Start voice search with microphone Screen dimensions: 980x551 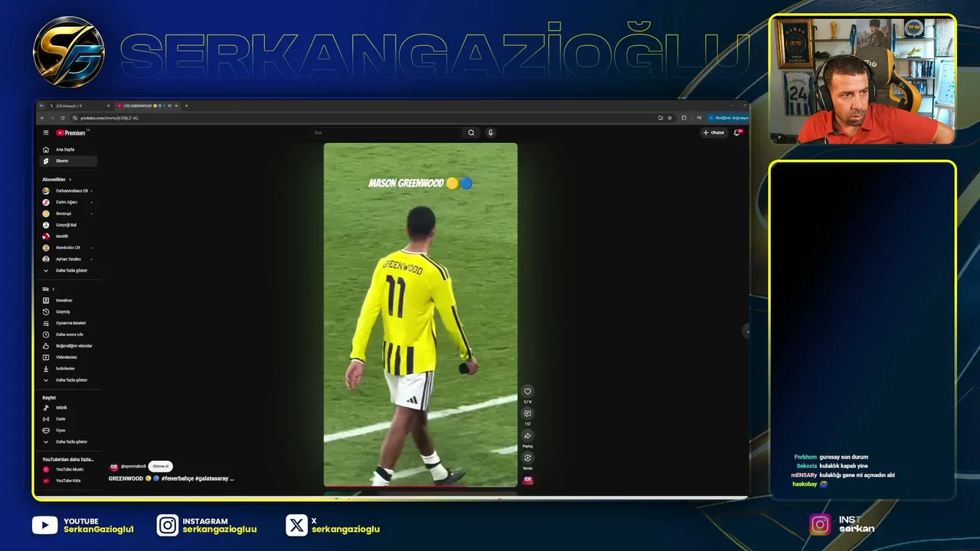(x=491, y=132)
